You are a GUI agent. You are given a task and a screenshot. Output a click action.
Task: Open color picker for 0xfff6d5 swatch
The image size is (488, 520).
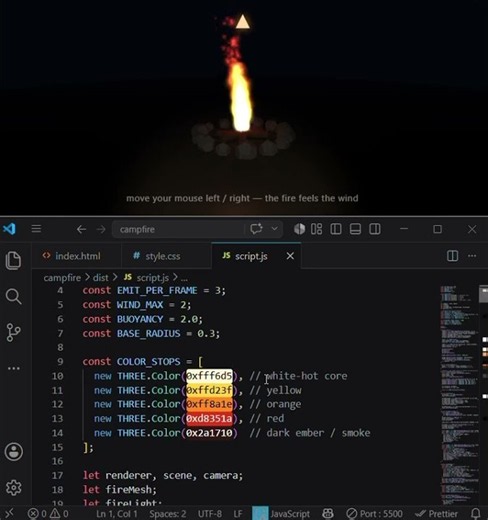click(209, 376)
